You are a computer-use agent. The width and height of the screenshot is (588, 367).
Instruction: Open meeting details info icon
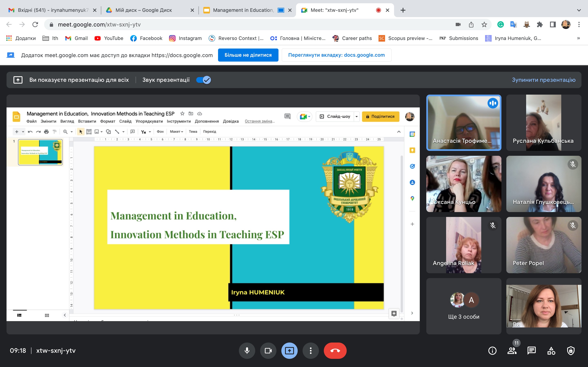pyautogui.click(x=492, y=350)
